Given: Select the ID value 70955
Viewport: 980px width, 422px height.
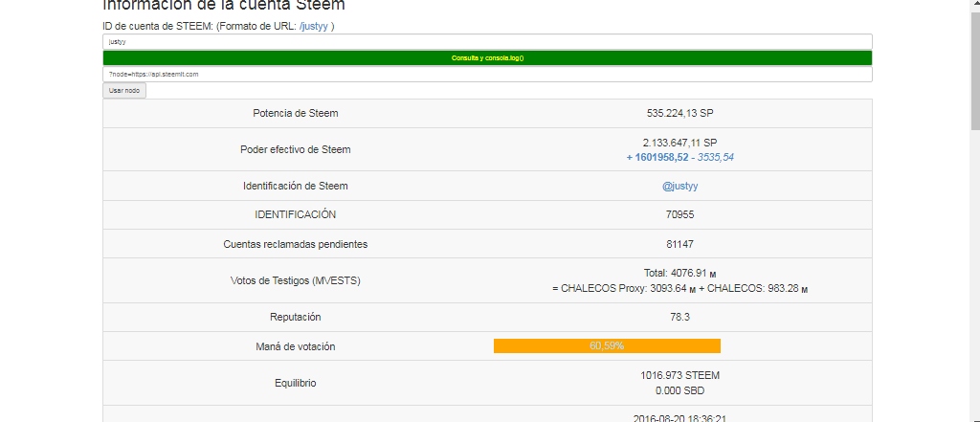Looking at the screenshot, I should pyautogui.click(x=680, y=215).
